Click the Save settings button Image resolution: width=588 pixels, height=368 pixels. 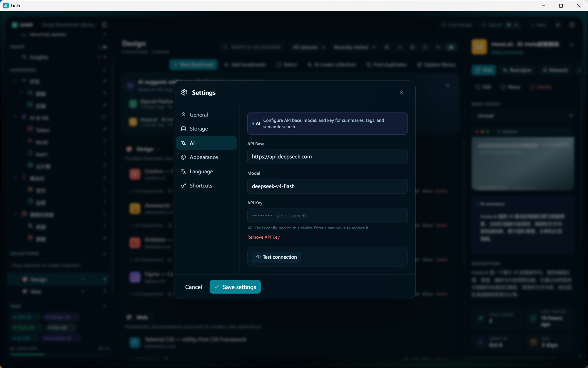(x=235, y=287)
